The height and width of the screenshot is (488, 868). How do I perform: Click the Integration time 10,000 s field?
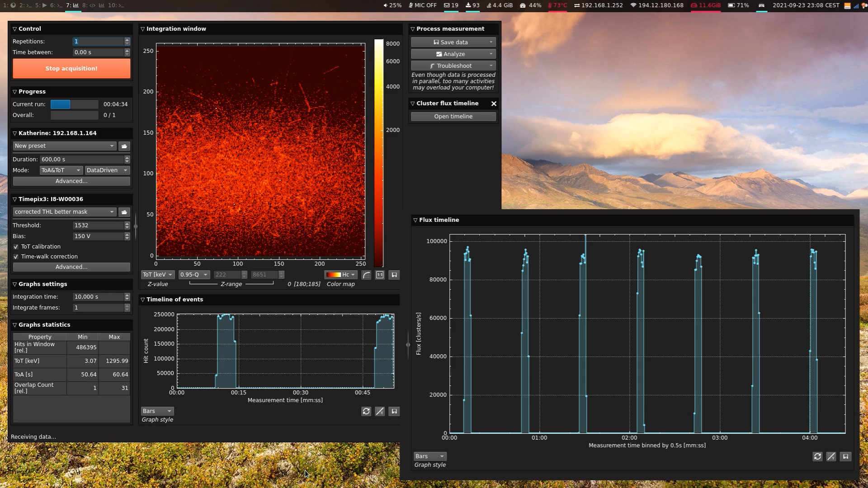click(x=98, y=297)
